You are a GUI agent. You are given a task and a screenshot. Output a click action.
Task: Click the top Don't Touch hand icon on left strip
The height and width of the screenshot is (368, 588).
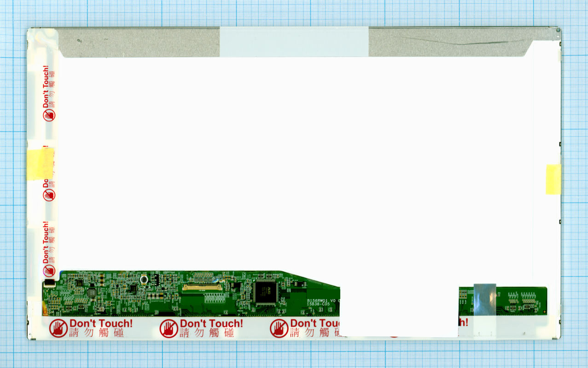coord(49,115)
